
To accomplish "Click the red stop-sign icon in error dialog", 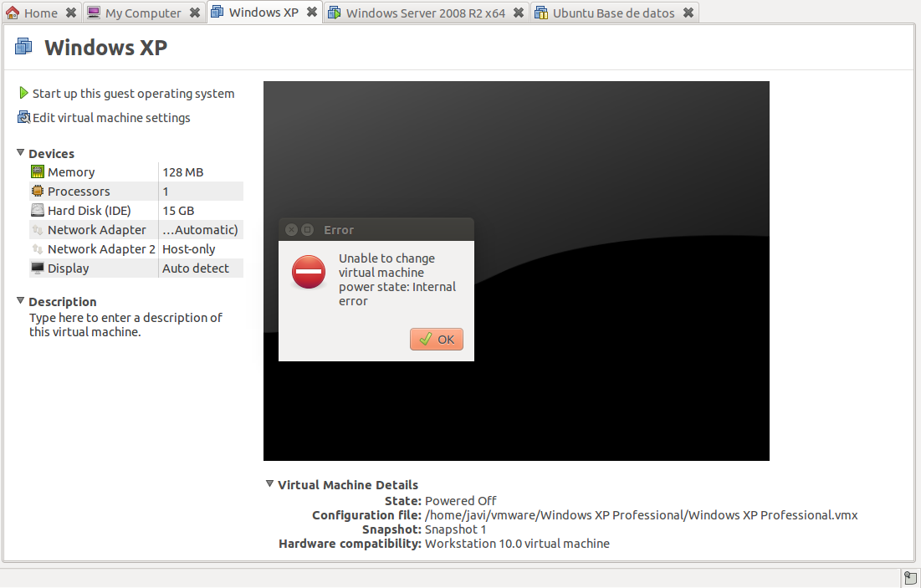I will [x=308, y=272].
